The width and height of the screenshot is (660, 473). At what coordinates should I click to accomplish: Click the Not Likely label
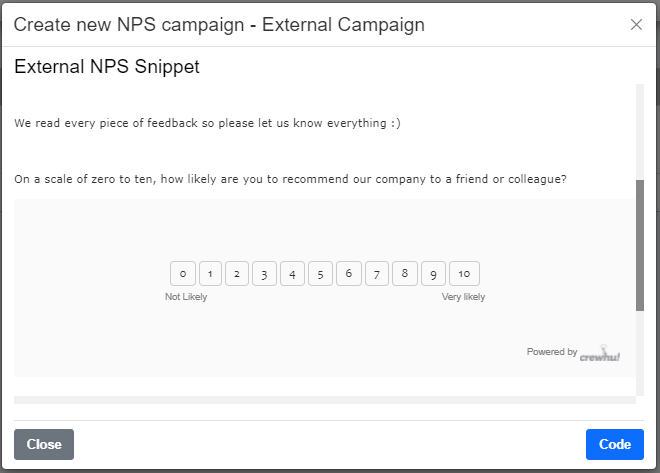[x=186, y=297]
